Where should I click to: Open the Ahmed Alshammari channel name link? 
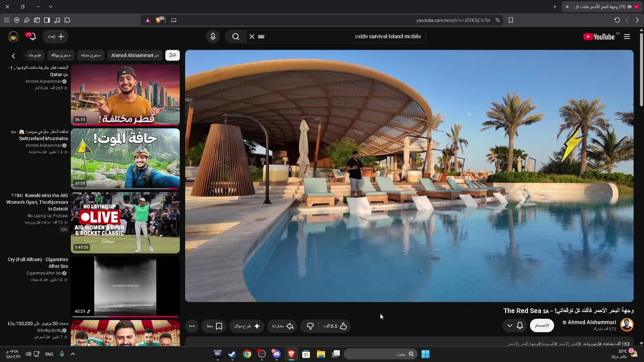[x=592, y=322]
